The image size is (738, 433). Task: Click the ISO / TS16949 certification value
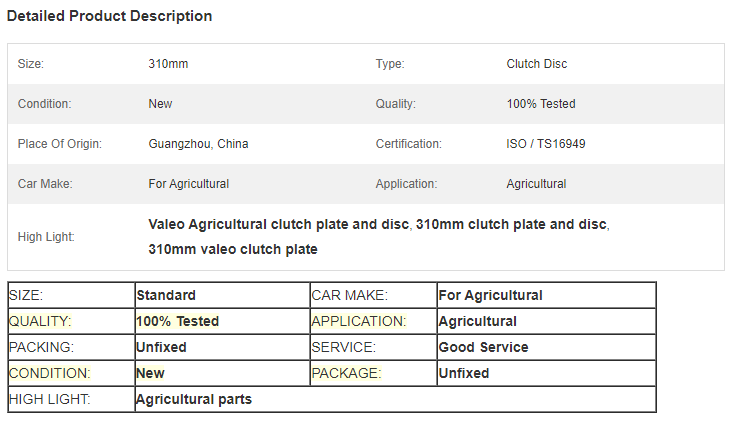tap(545, 144)
